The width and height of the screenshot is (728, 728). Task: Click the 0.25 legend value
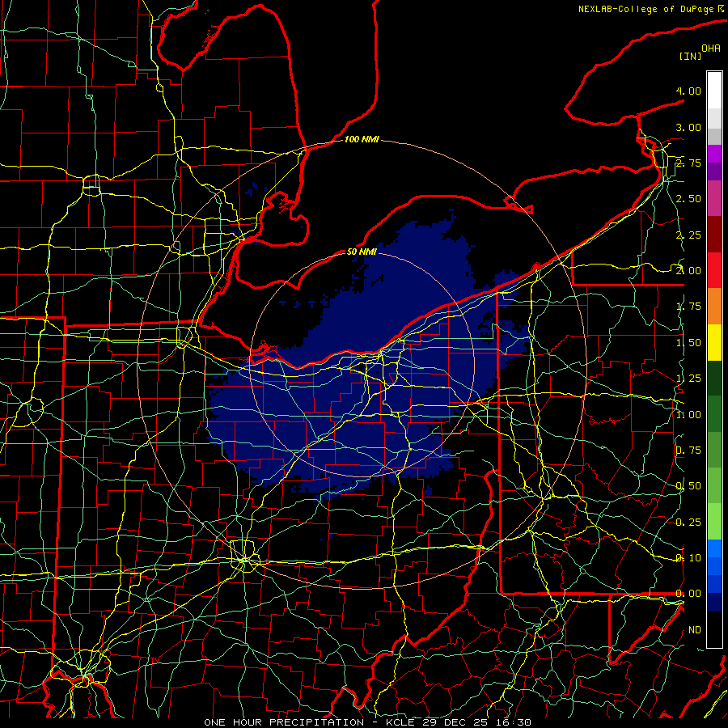[x=688, y=523]
